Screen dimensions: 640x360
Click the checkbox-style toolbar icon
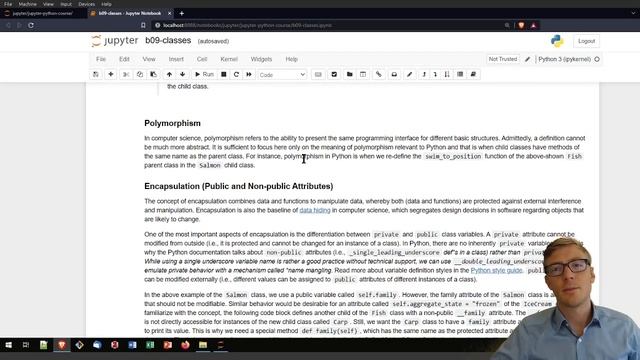[334, 74]
